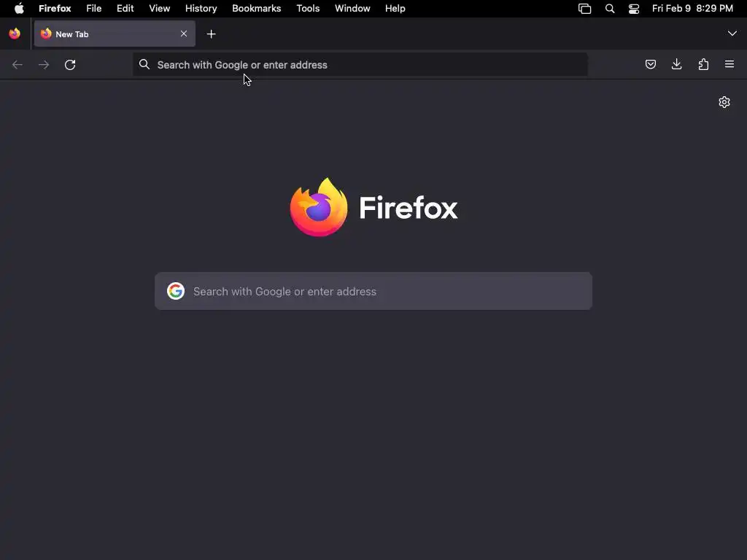Image resolution: width=747 pixels, height=560 pixels.
Task: Open the Firefox application menu
Action: [55, 9]
